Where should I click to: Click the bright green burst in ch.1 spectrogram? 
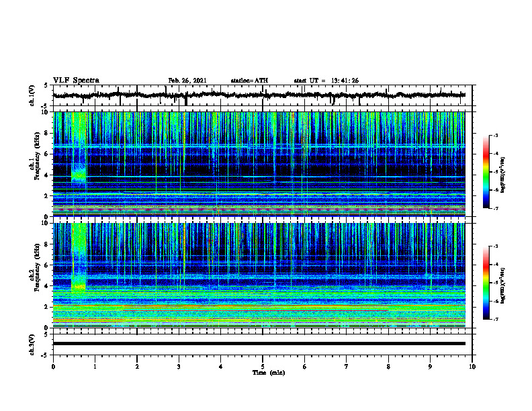coord(79,175)
